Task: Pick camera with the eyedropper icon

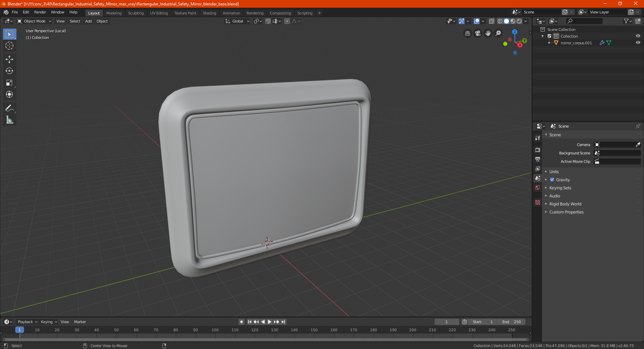Action: click(x=638, y=145)
